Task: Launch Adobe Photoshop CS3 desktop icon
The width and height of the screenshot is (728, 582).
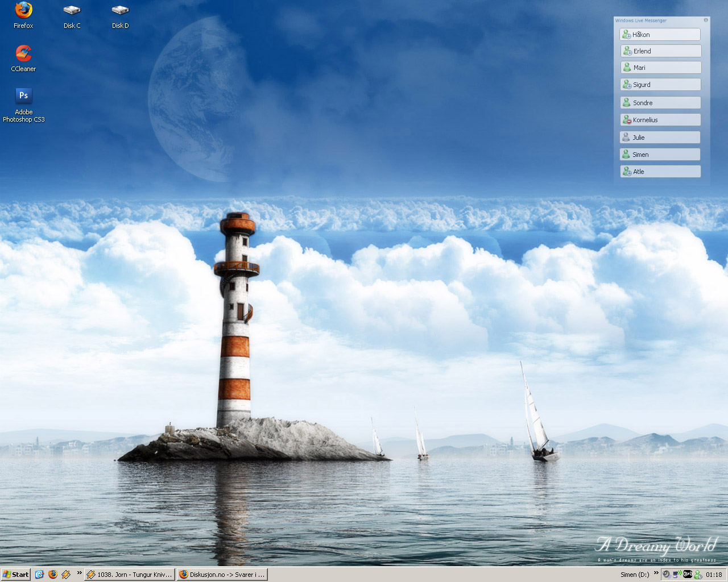Action: click(23, 96)
